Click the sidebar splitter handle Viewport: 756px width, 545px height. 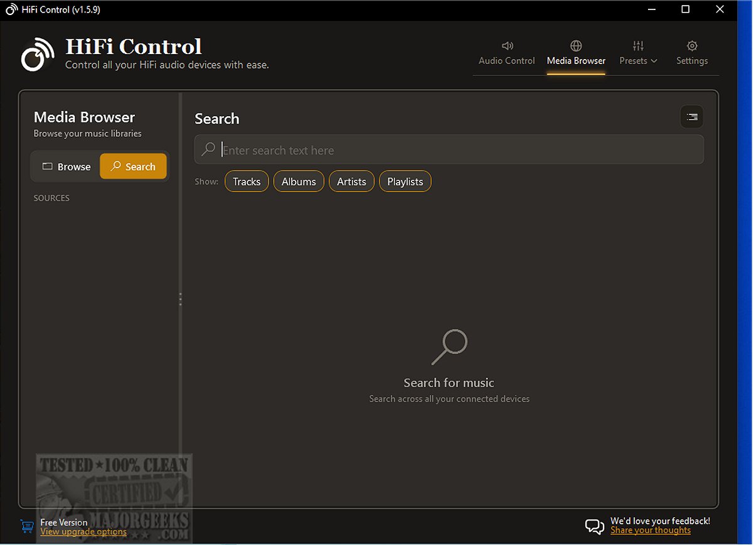click(x=181, y=299)
